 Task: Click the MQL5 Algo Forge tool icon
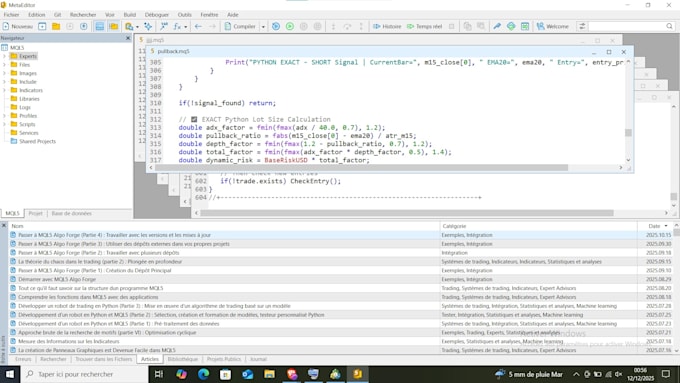(x=497, y=26)
